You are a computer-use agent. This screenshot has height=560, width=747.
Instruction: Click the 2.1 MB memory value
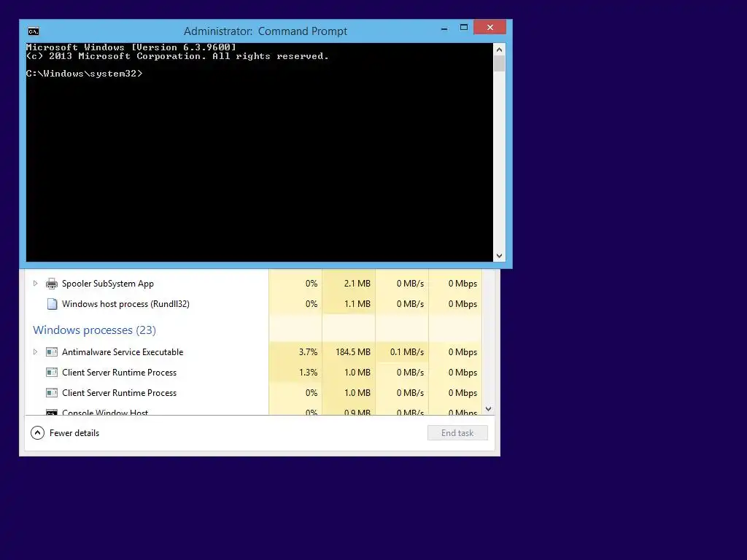pos(357,284)
